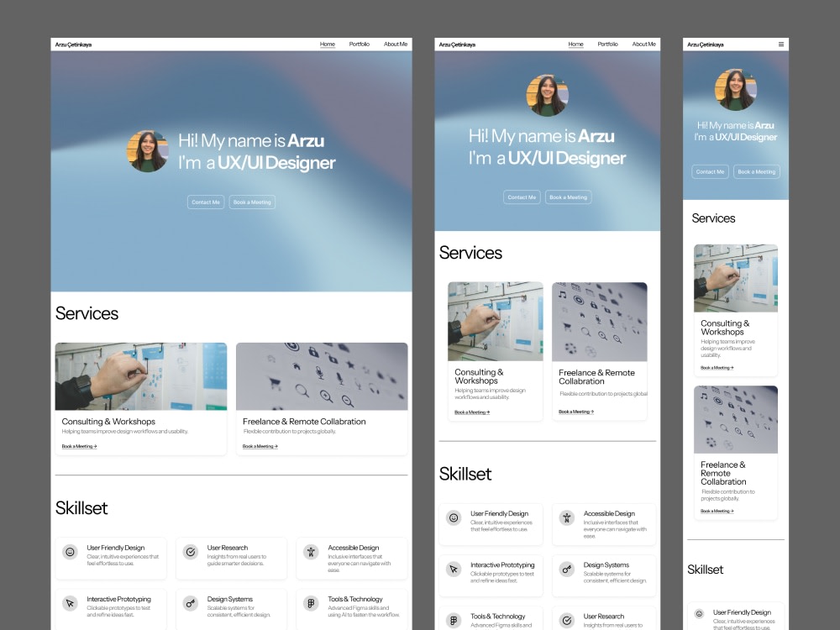Open Freelance & Remote Collaboration photo in mobile mockup
840x630 pixels.
[x=736, y=419]
